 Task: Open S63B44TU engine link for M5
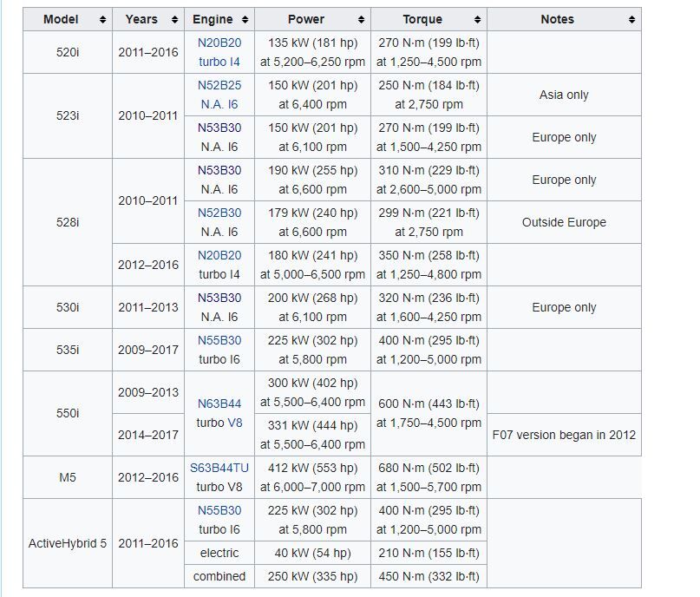pos(219,468)
